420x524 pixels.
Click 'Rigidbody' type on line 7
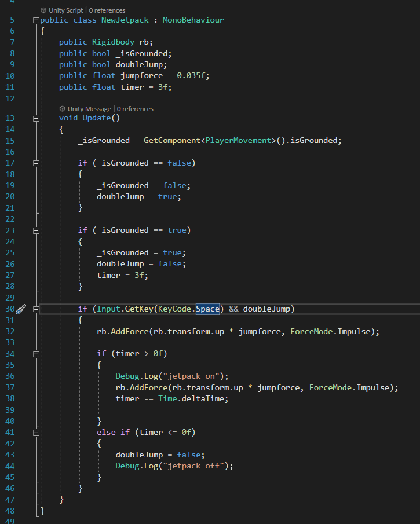pyautogui.click(x=113, y=42)
